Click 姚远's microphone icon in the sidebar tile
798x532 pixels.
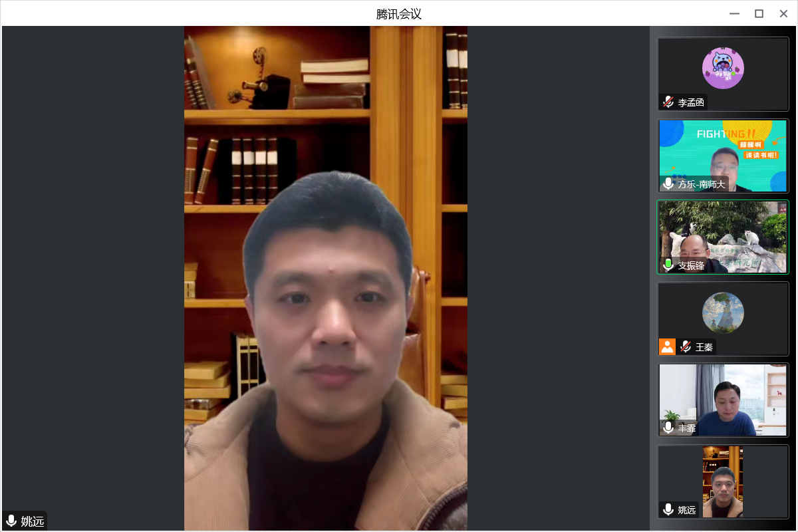(x=668, y=510)
